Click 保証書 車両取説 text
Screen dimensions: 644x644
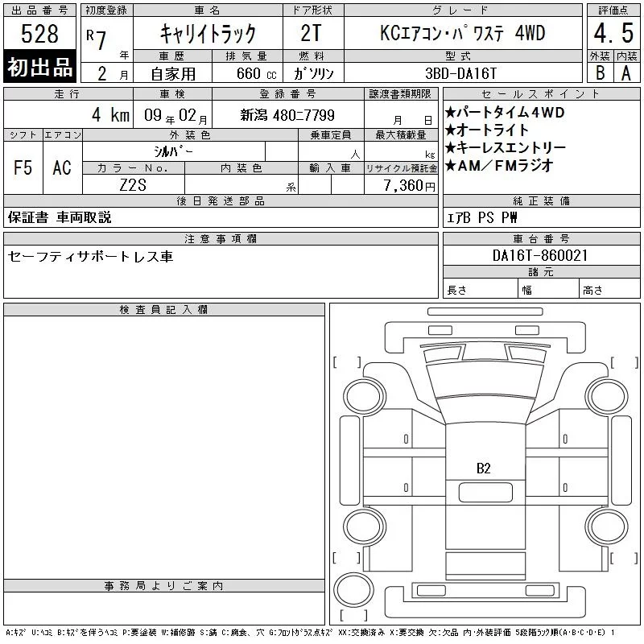coord(60,217)
